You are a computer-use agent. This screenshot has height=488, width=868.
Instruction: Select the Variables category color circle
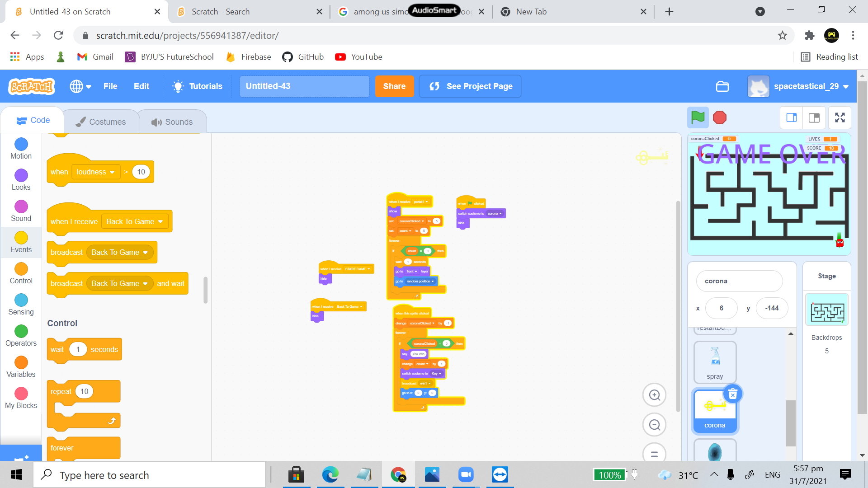click(x=21, y=362)
